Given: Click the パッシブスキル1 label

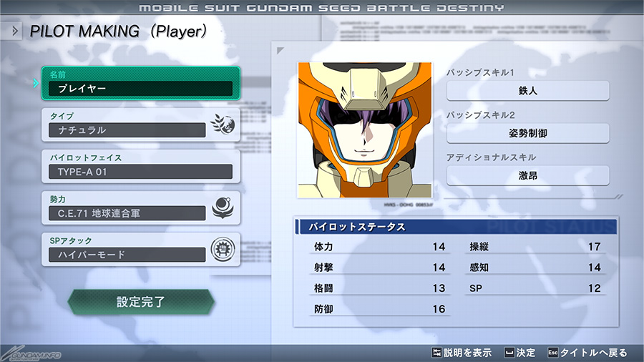Looking at the screenshot, I should (x=480, y=73).
